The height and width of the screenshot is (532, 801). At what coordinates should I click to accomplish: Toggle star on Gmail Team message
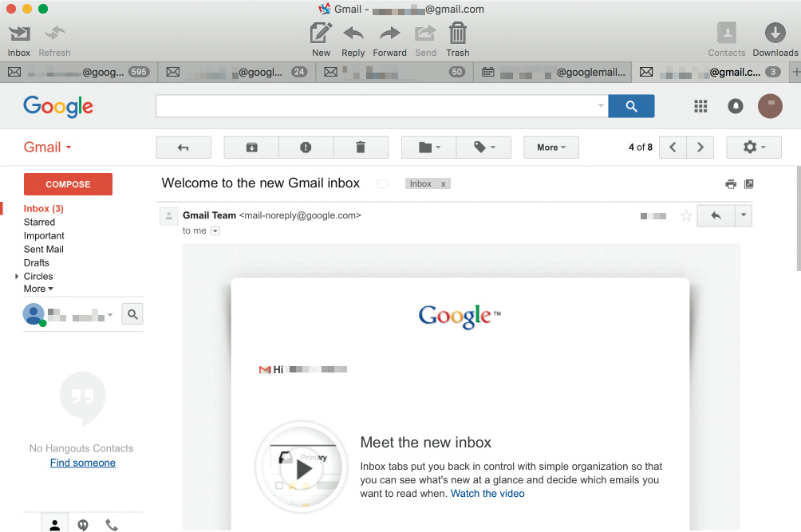pos(686,216)
